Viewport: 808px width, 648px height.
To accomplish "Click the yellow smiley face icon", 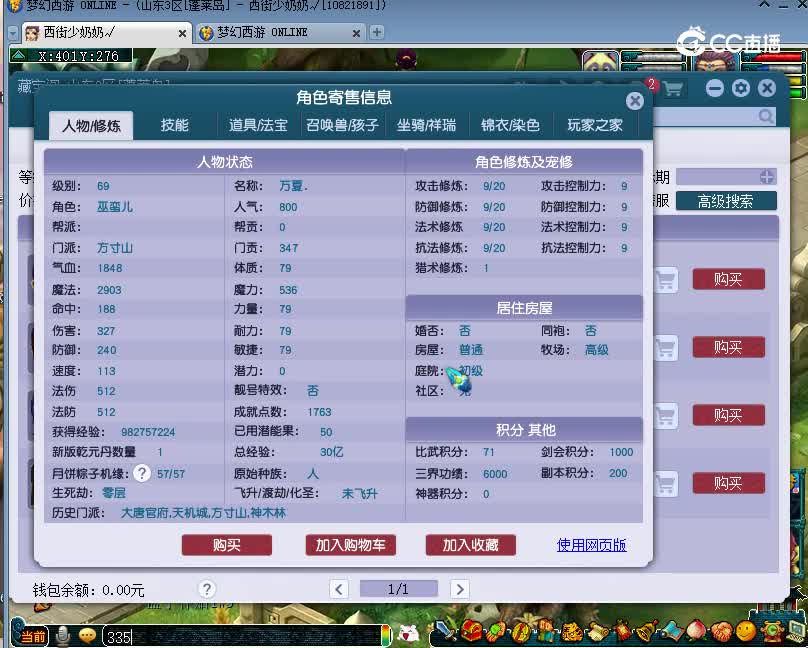I will click(x=745, y=632).
